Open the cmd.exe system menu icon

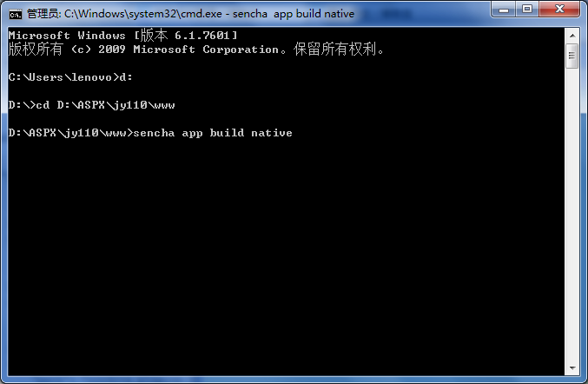click(x=16, y=15)
